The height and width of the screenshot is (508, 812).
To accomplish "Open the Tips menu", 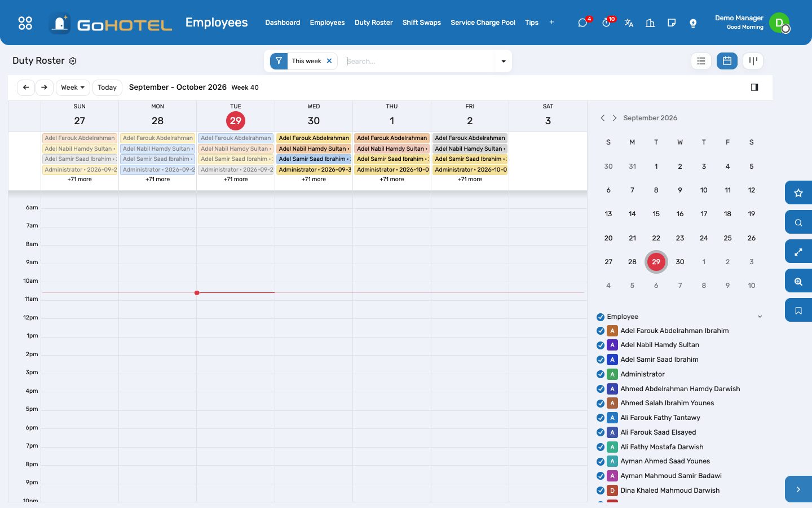I will pos(532,23).
